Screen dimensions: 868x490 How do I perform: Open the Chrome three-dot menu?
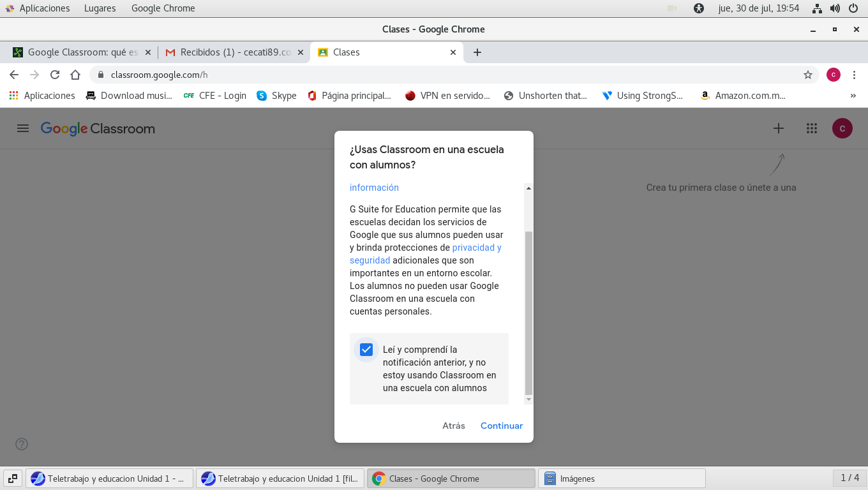854,75
